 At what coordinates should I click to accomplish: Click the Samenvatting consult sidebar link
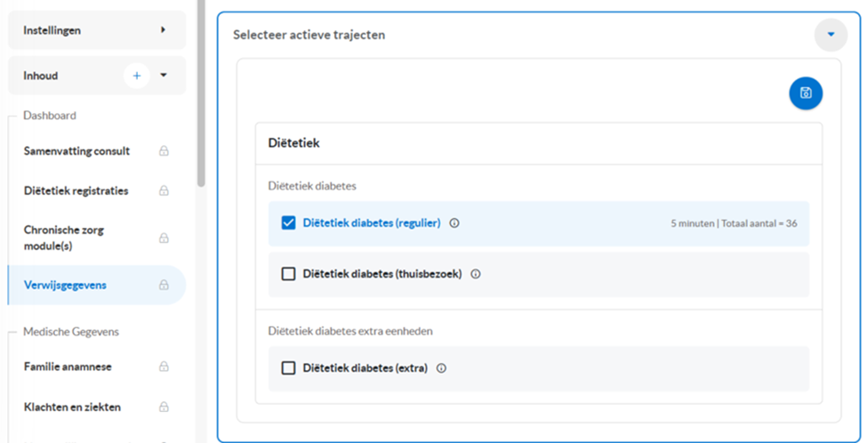point(76,150)
